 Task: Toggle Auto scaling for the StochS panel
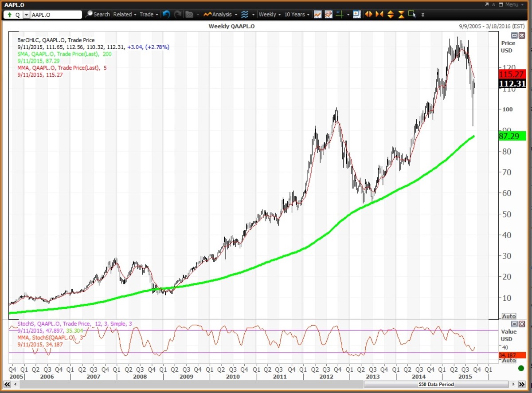tap(509, 360)
